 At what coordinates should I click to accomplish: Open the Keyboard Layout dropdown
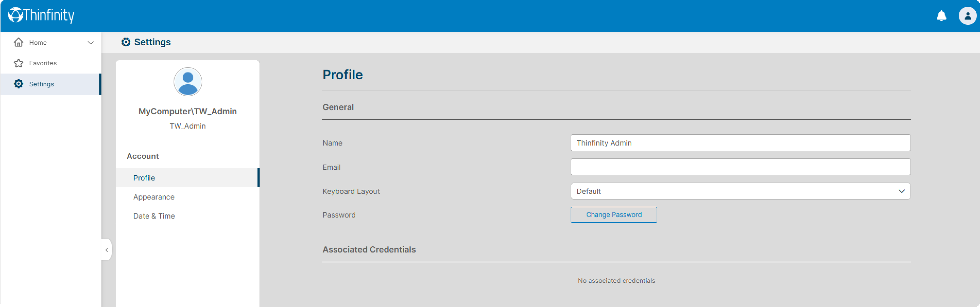(x=740, y=191)
